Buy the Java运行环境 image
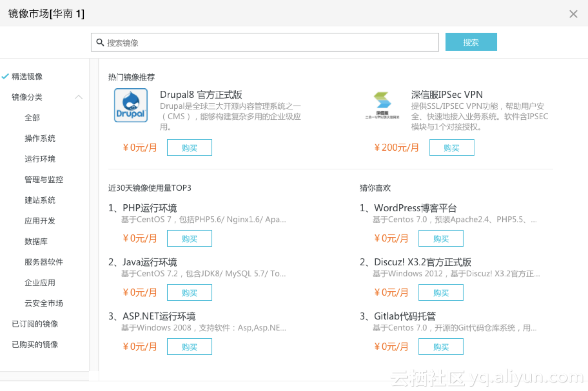Viewport: 588px width, 391px height. (189, 292)
